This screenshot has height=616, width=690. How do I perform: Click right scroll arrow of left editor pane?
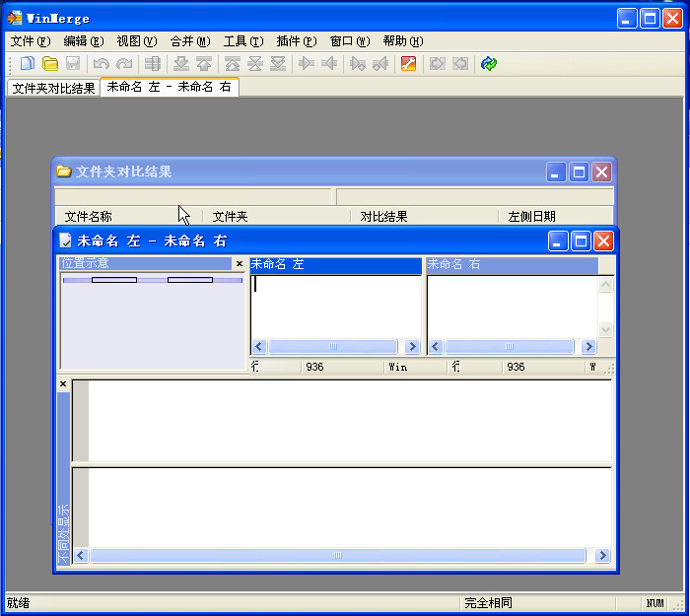click(412, 347)
